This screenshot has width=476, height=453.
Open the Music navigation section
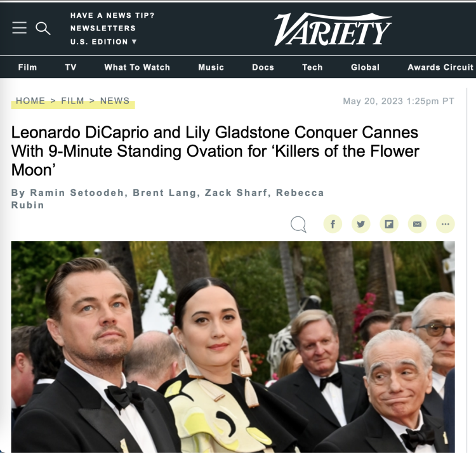click(211, 67)
